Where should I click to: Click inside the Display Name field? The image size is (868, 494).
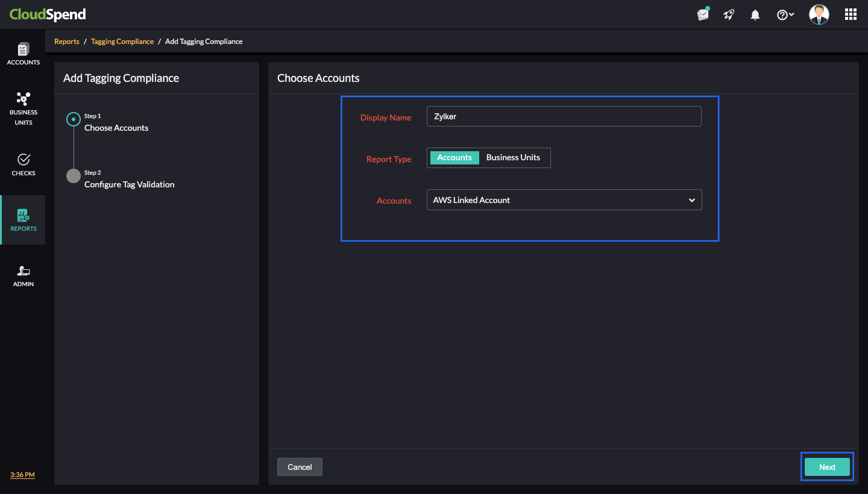tap(564, 116)
